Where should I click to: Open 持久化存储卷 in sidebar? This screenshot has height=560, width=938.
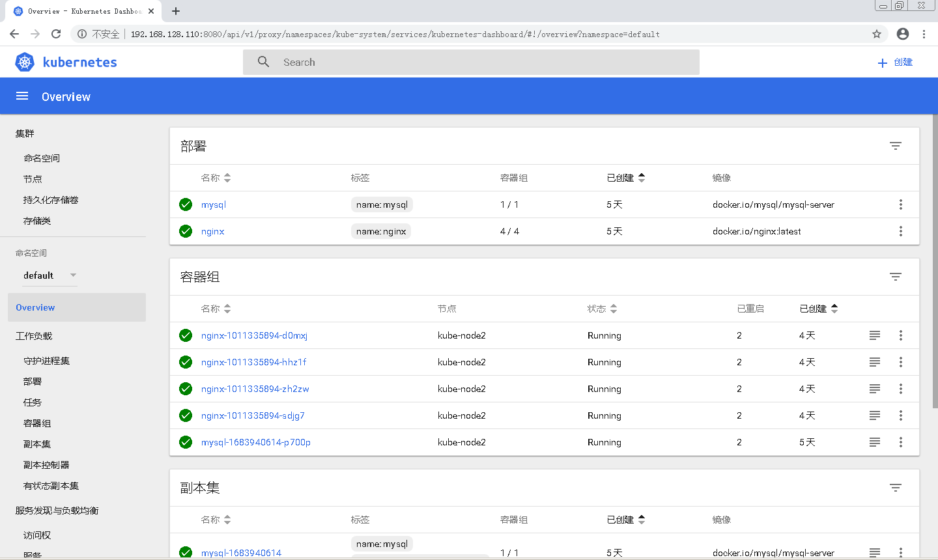tap(51, 200)
